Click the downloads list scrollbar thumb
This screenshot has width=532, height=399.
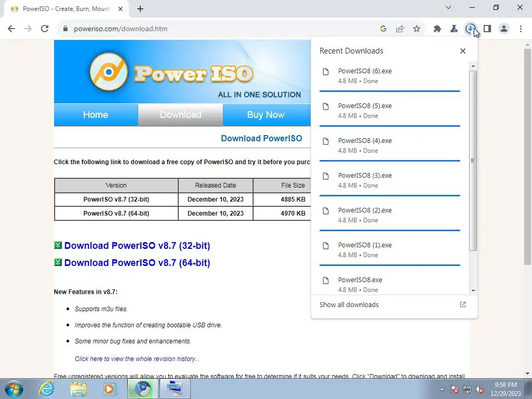click(473, 161)
